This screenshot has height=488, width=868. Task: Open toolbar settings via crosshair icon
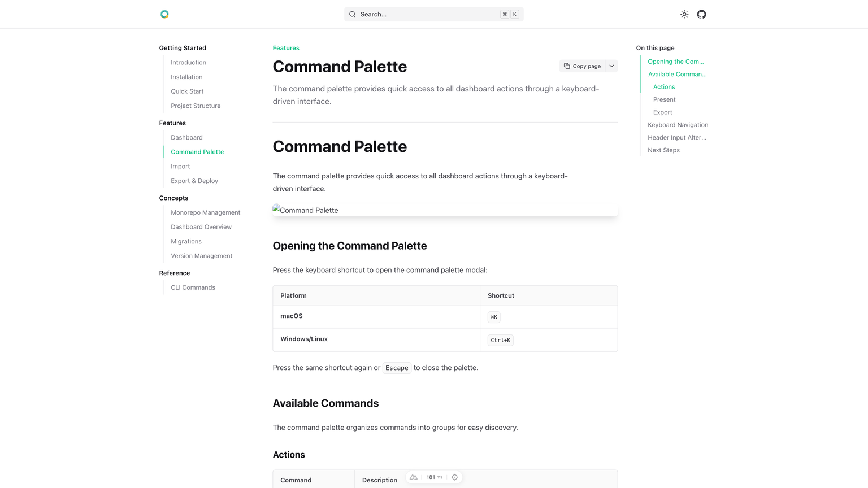(x=454, y=477)
